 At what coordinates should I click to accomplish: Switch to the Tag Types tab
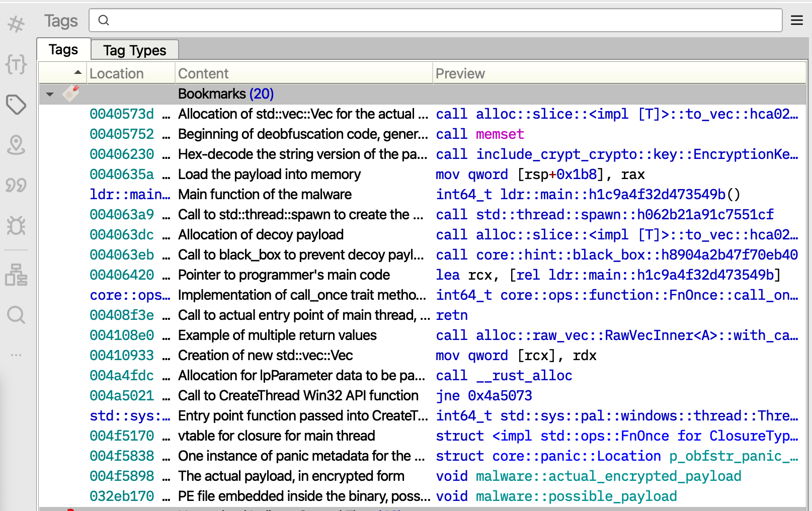pos(135,50)
